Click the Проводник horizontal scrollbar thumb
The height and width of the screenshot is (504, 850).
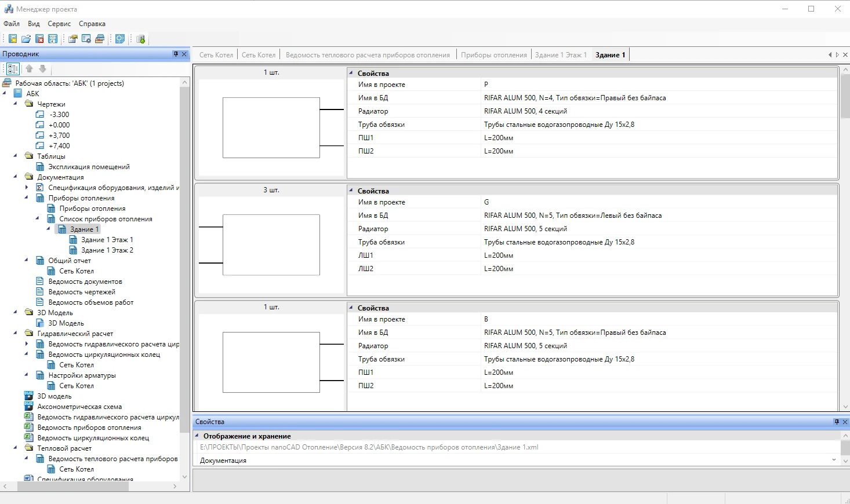72,487
